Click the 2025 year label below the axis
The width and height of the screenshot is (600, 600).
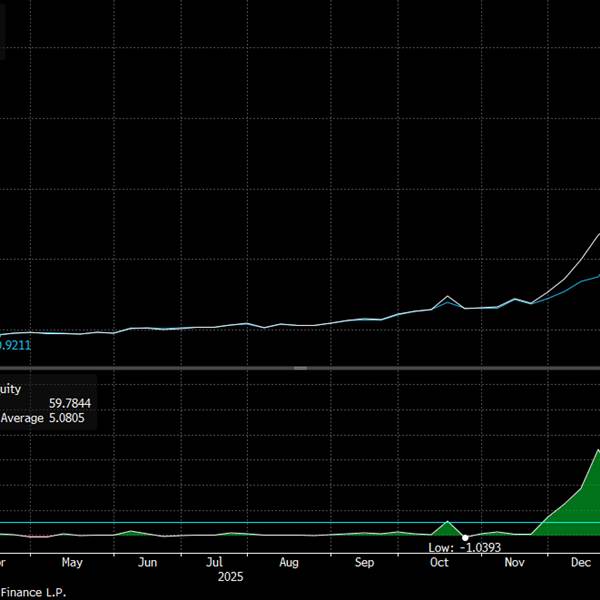[x=230, y=577]
